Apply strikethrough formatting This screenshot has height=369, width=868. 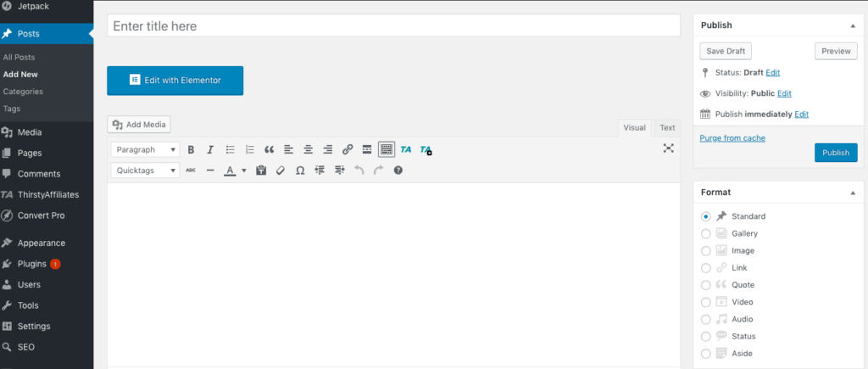[x=191, y=171]
